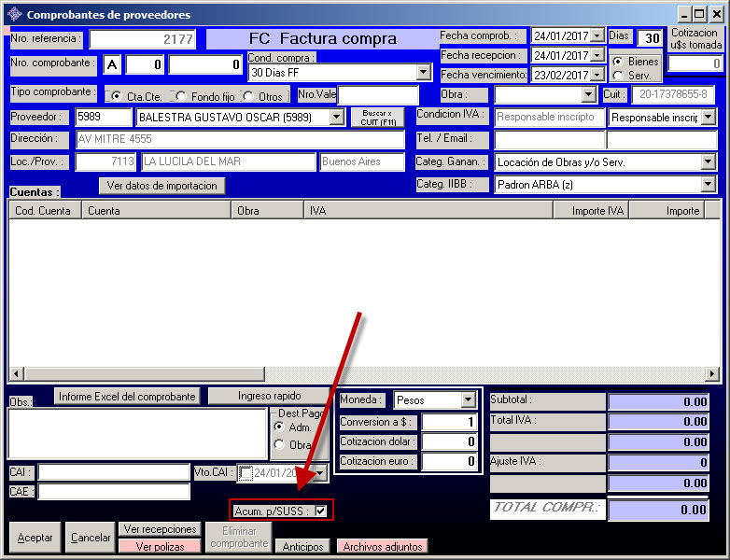Enable the Vto.CAI date checkbox
The width and height of the screenshot is (730, 560).
tap(246, 473)
